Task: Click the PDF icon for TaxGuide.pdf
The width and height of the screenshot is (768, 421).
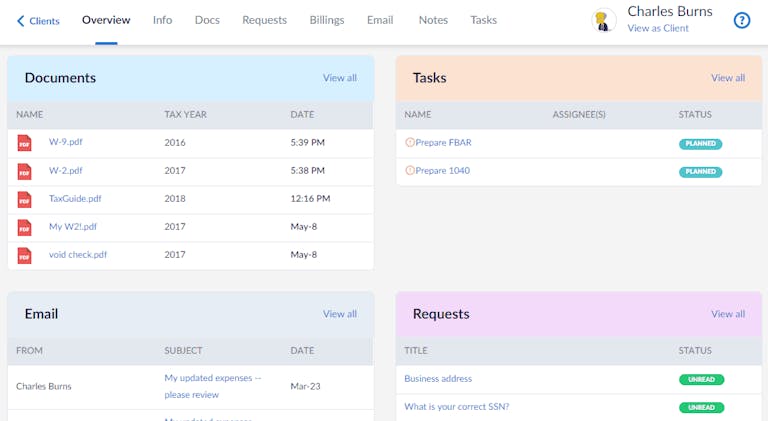Action: pos(25,199)
